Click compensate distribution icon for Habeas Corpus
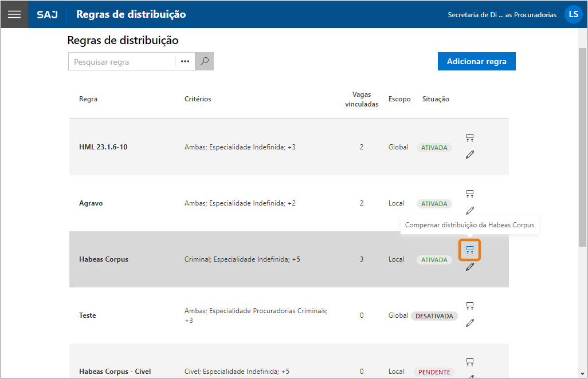This screenshot has height=379, width=588. point(470,250)
